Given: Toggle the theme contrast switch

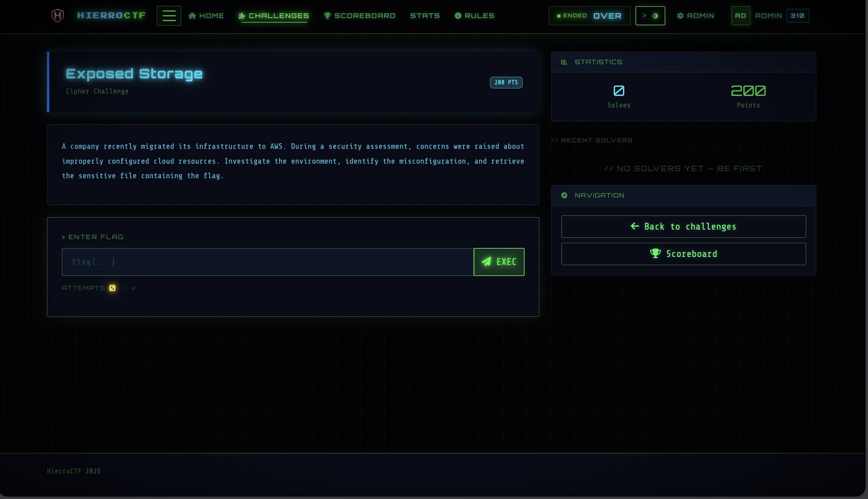Looking at the screenshot, I should tap(650, 16).
